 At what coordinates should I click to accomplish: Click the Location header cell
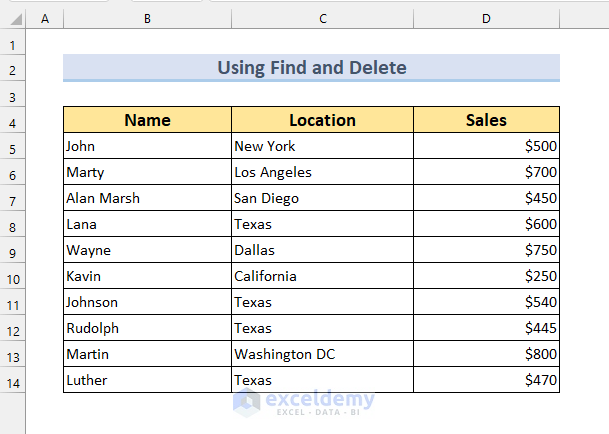pos(322,120)
